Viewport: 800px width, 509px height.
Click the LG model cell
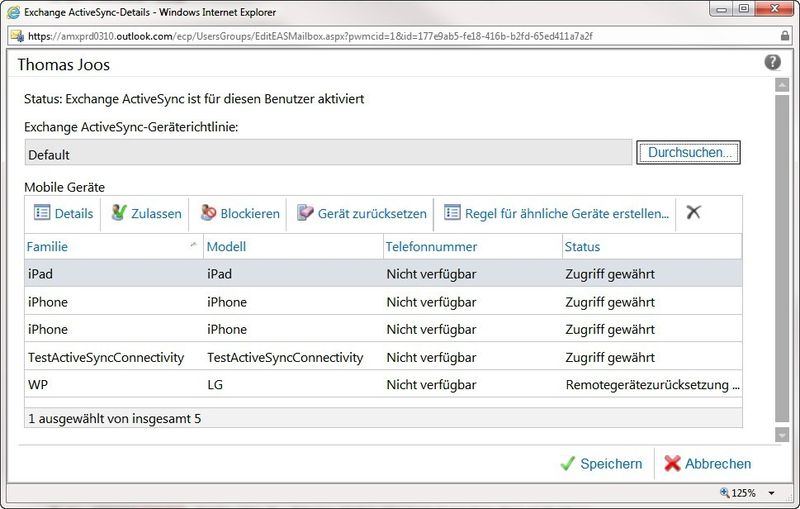tap(215, 385)
